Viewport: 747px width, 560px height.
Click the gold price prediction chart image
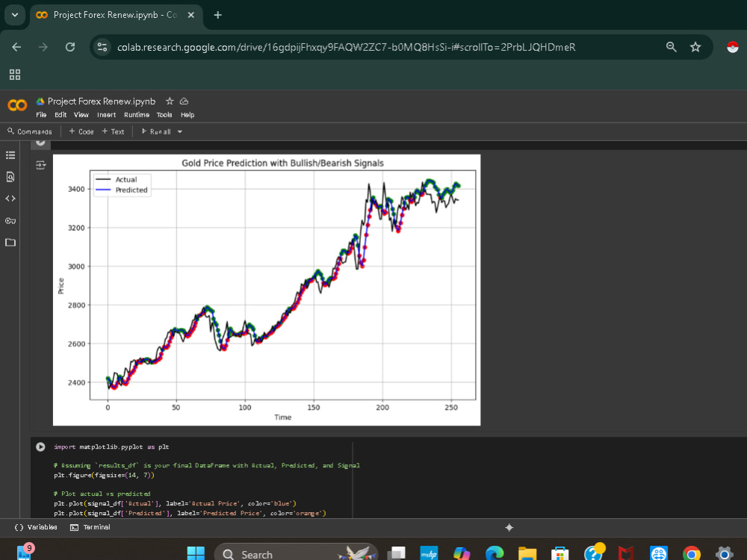click(x=267, y=290)
